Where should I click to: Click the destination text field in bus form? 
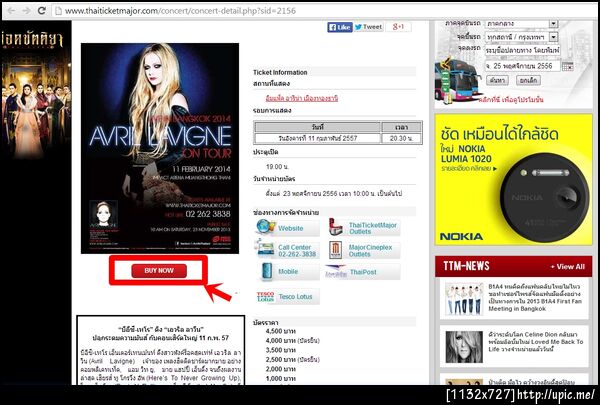(522, 51)
